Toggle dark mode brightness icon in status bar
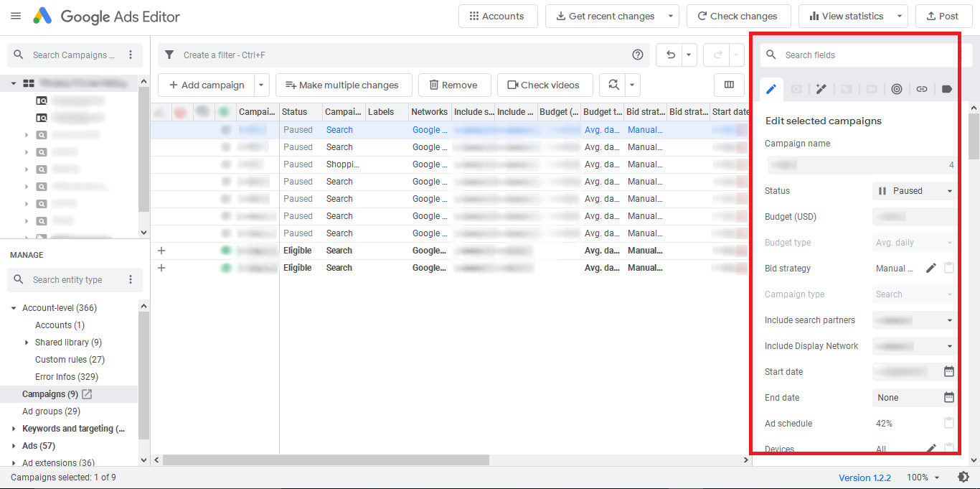Screen dimensions: 980x489 (x=963, y=477)
